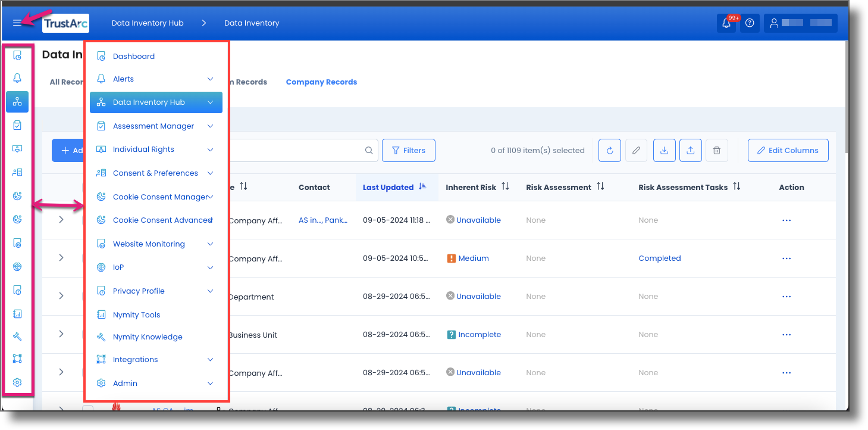868x430 pixels.
Task: Click Privacy Profile icon in collapsed icon rail
Action: coord(17,290)
